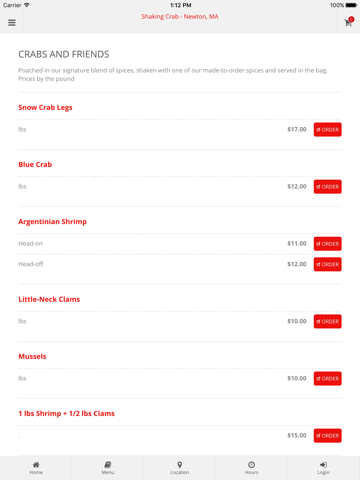Order Mussels for $10.00

(x=327, y=378)
